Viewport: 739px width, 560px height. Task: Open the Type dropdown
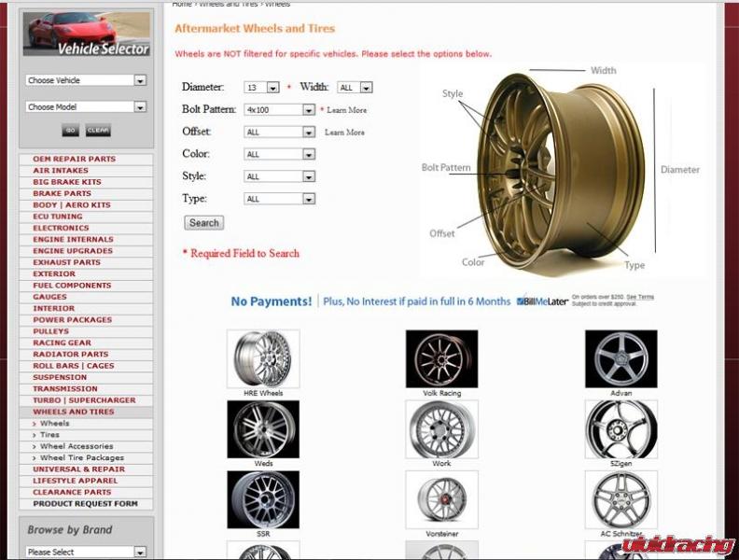pyautogui.click(x=280, y=199)
